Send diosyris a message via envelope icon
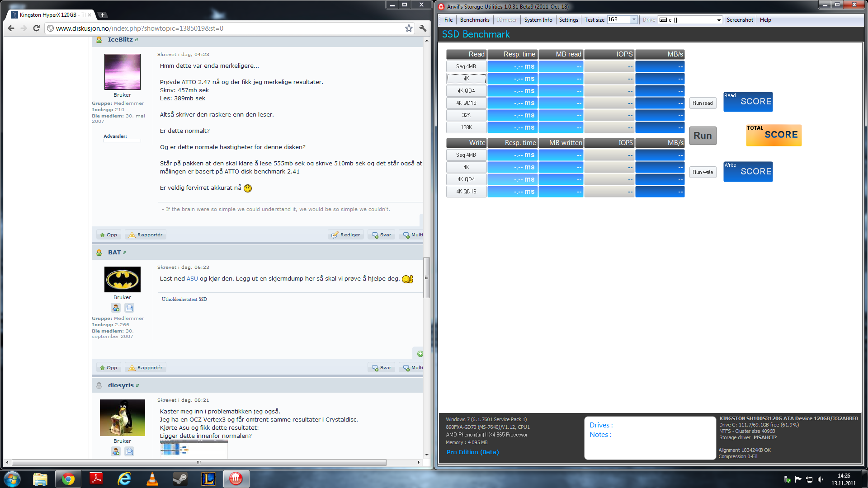Viewport: 868px width, 488px height. click(x=129, y=451)
